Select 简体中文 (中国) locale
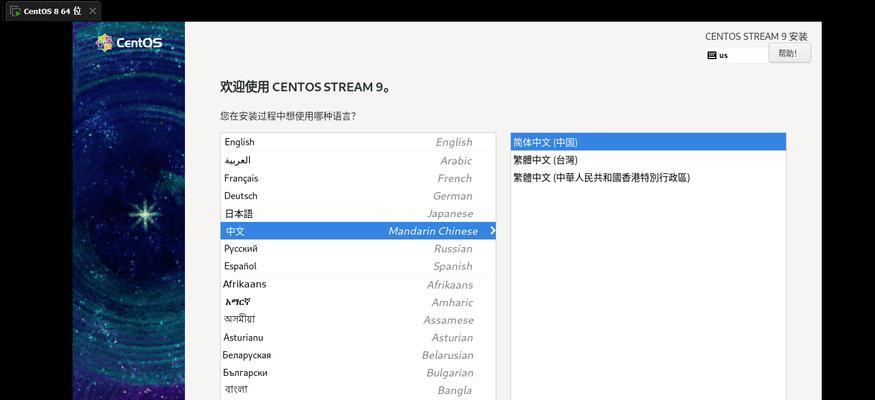Viewport: 875px width, 400px height. point(648,142)
